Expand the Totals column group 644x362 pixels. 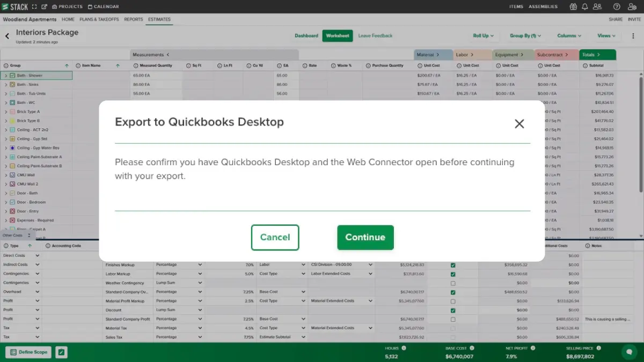coord(598,55)
